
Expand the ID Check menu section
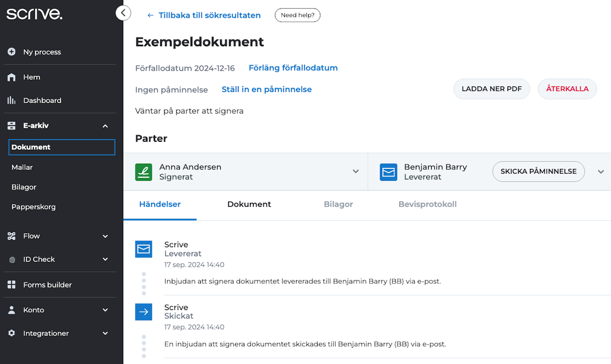click(105, 260)
